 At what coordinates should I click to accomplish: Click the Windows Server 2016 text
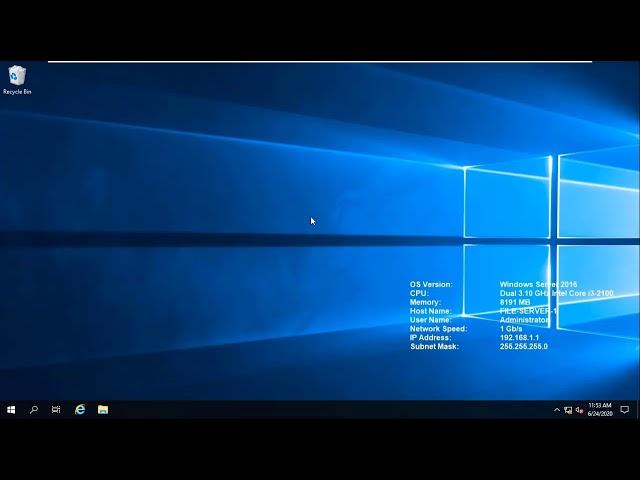point(538,284)
